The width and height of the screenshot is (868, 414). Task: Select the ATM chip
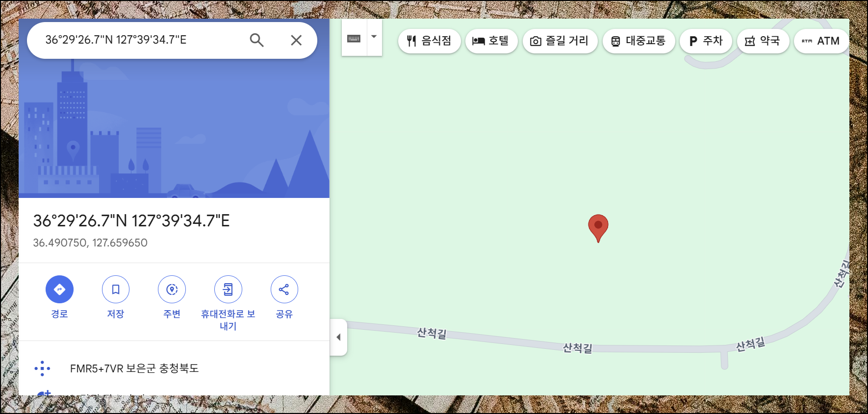[x=821, y=41]
